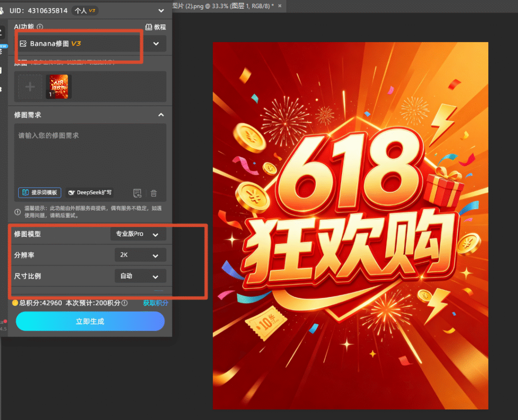Open the 提示词模板 prompt templates

pos(39,192)
